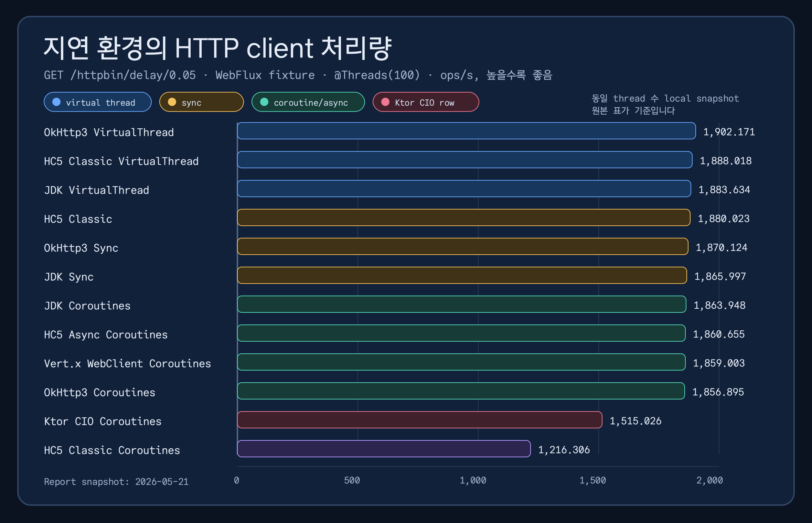Select the JDK VirtualThread bar
Screen dimensions: 812x523
point(464,189)
